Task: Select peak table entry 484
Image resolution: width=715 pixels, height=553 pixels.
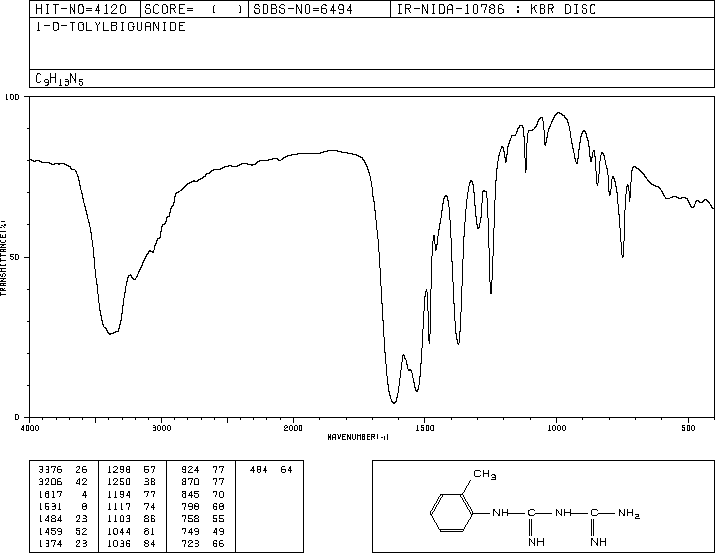Action: (271, 470)
